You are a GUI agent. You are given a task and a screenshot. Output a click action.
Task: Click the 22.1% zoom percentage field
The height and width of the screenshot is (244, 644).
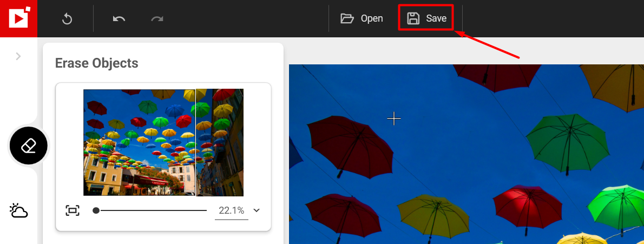[231, 210]
